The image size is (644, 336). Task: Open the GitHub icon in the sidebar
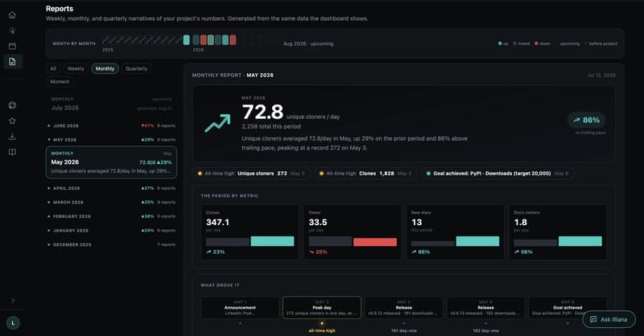(x=12, y=105)
